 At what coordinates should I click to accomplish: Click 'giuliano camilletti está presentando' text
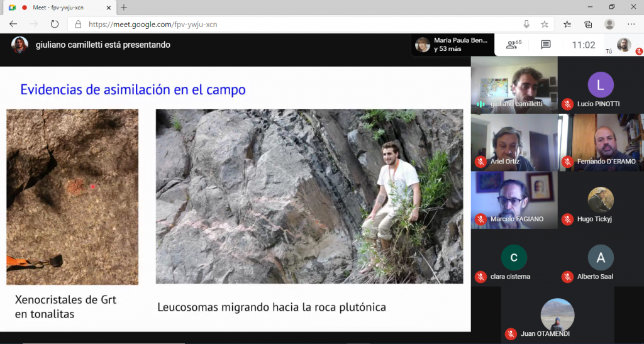(103, 45)
